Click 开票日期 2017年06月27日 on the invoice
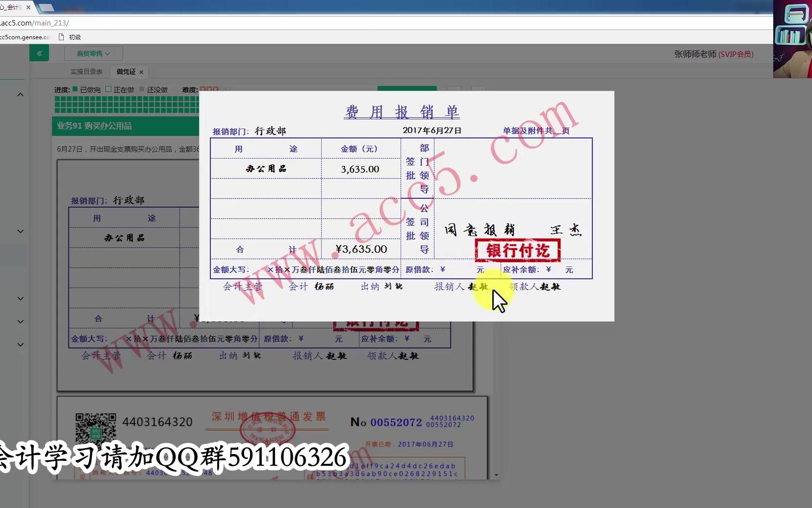This screenshot has width=812, height=508. 409,444
